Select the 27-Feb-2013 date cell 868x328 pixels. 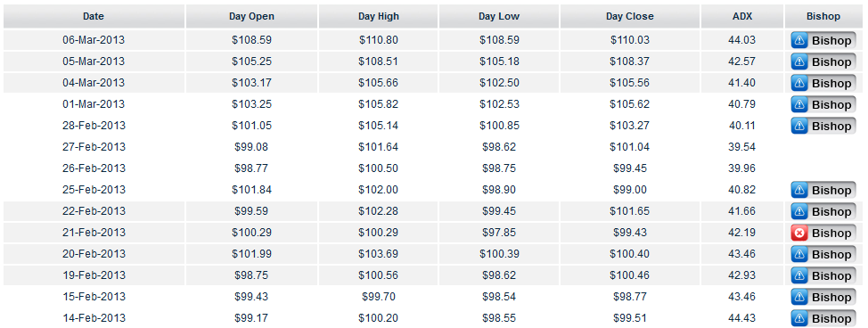[94, 147]
